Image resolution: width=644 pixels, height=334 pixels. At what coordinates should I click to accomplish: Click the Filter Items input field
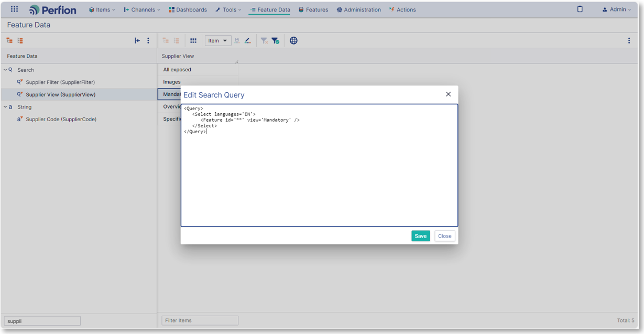click(200, 320)
